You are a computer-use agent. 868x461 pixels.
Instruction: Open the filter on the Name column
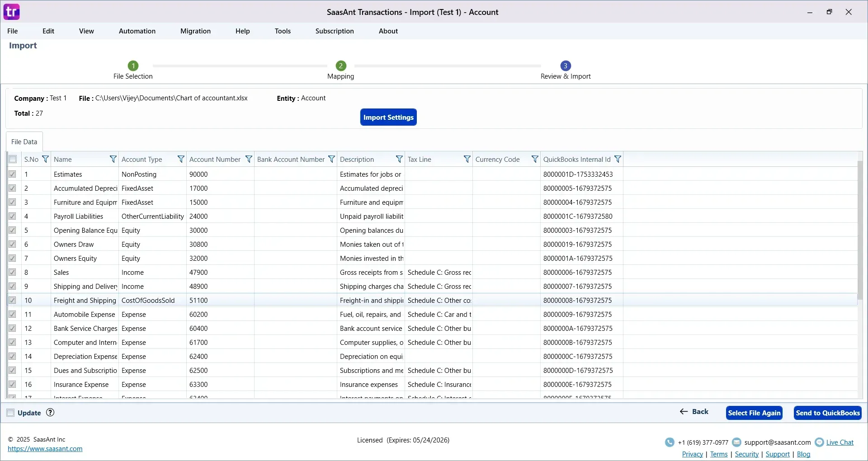[x=113, y=159]
